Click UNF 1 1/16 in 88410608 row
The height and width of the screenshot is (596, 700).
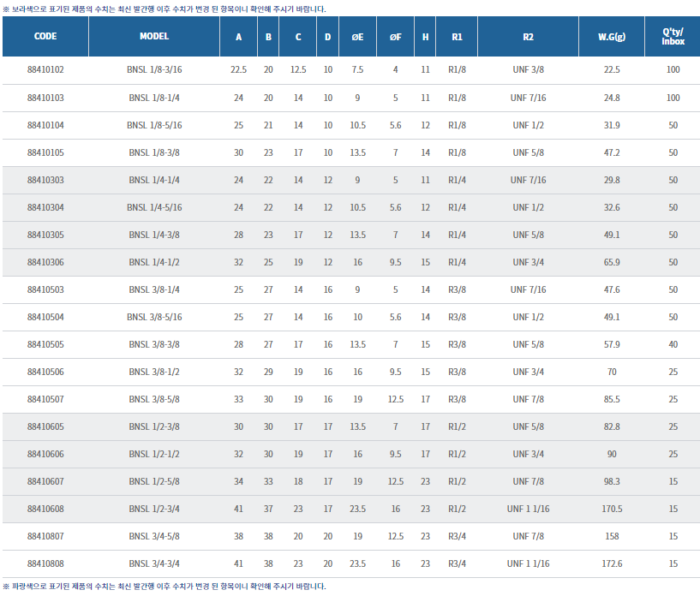click(x=528, y=509)
